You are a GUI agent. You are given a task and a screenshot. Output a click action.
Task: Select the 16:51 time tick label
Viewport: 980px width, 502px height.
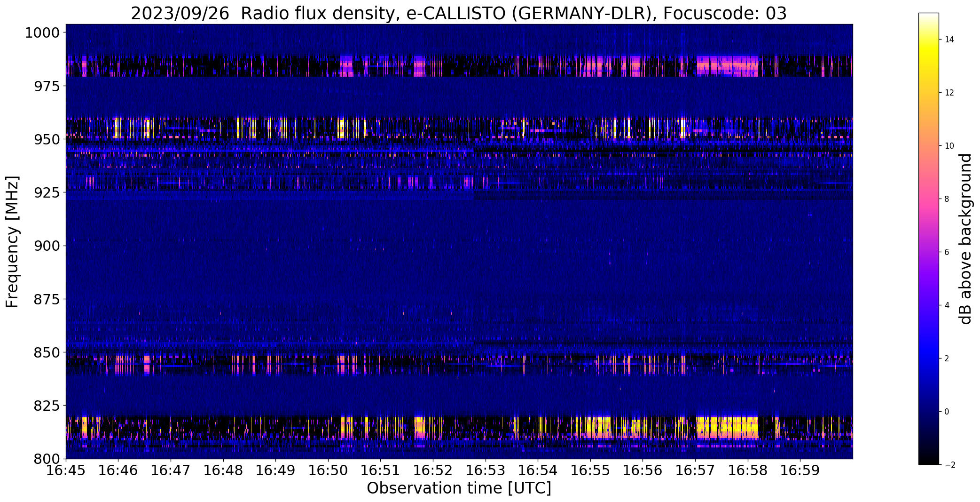coord(381,470)
